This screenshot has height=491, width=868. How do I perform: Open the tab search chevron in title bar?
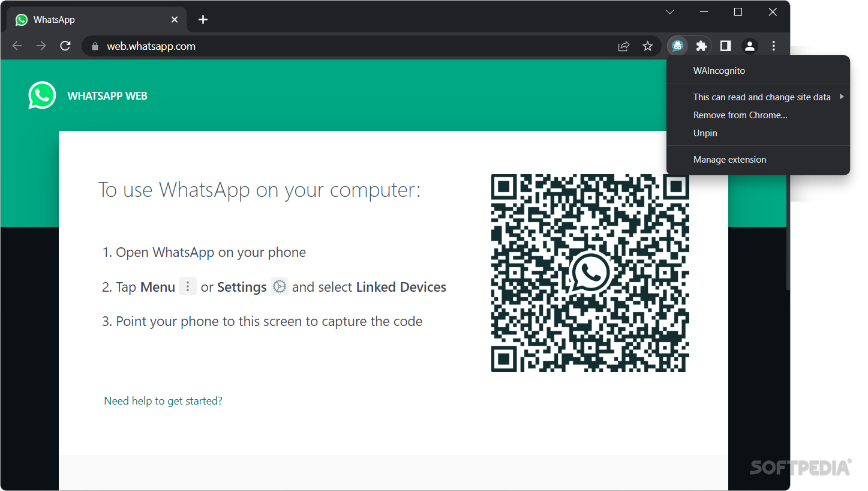pyautogui.click(x=670, y=12)
